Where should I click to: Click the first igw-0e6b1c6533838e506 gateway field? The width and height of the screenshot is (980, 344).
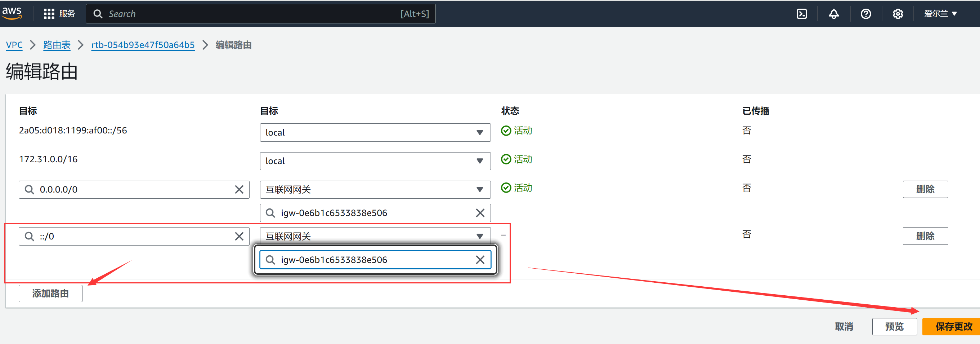(375, 213)
